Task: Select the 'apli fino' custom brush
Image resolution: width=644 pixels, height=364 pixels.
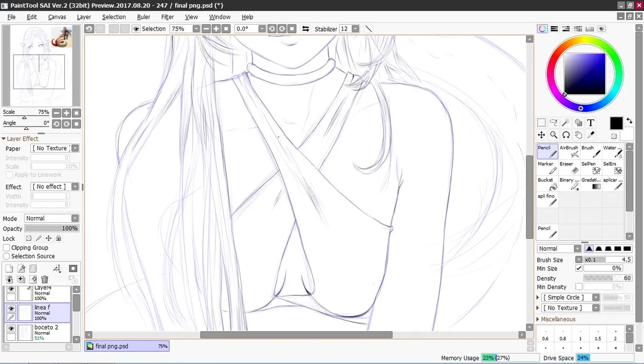Action: (547, 199)
